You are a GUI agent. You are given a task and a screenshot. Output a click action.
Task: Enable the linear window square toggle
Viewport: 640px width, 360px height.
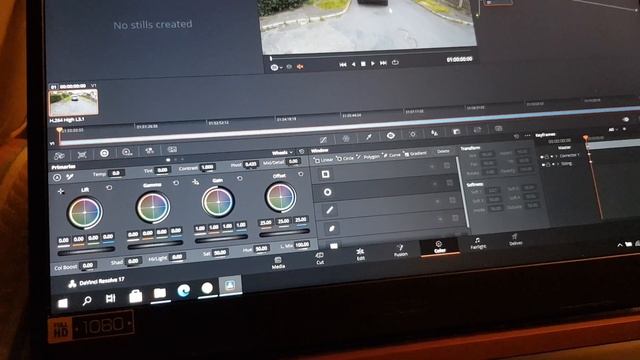326,174
